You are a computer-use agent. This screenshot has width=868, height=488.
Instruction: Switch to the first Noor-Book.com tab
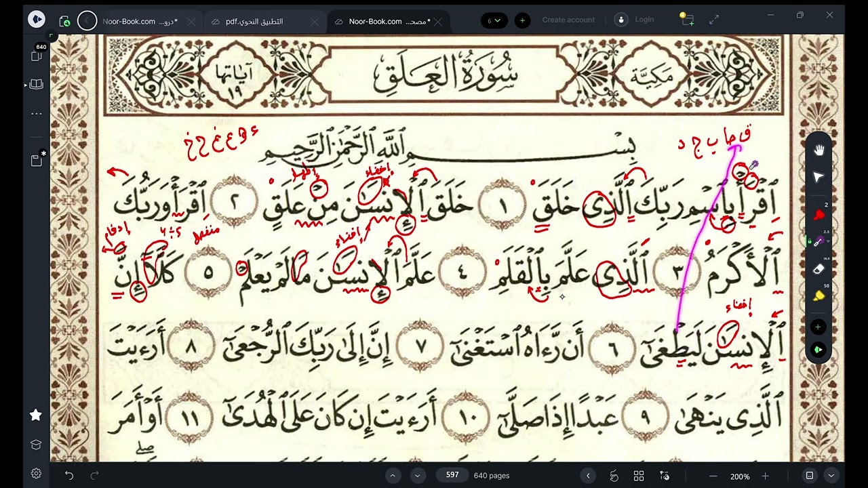click(x=139, y=22)
